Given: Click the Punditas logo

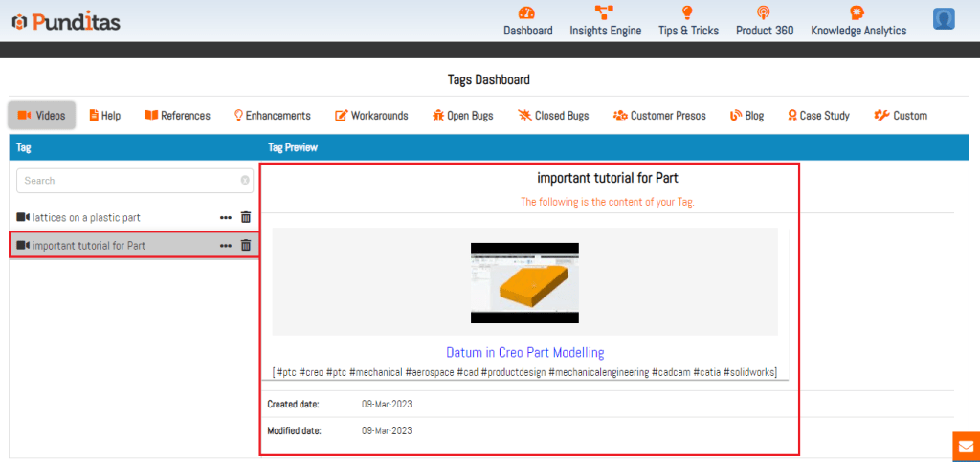Looking at the screenshot, I should coord(66,21).
